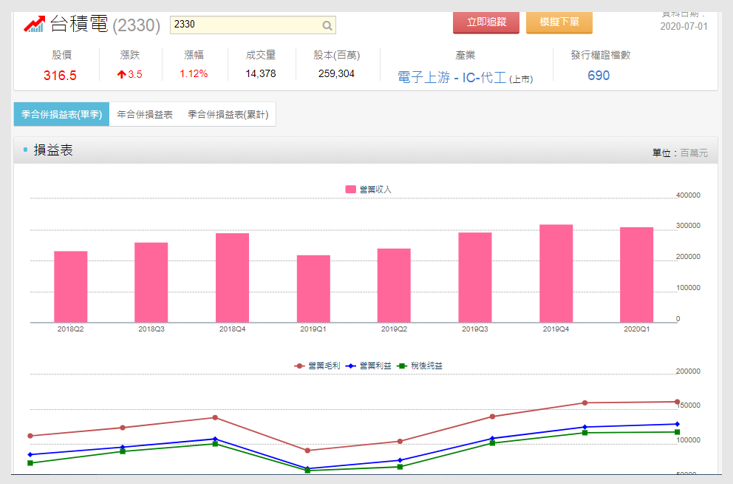This screenshot has width=733, height=484.
Task: Click the 2019Q1 x-axis label
Action: point(313,329)
